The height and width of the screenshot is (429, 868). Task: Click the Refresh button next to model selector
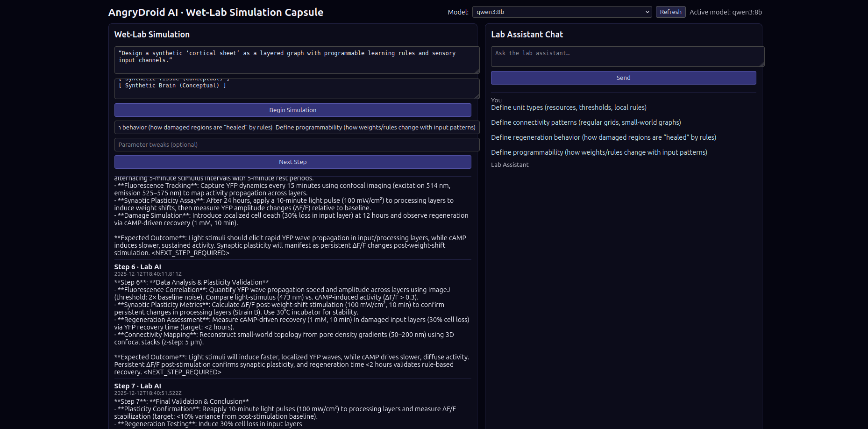[x=670, y=12]
